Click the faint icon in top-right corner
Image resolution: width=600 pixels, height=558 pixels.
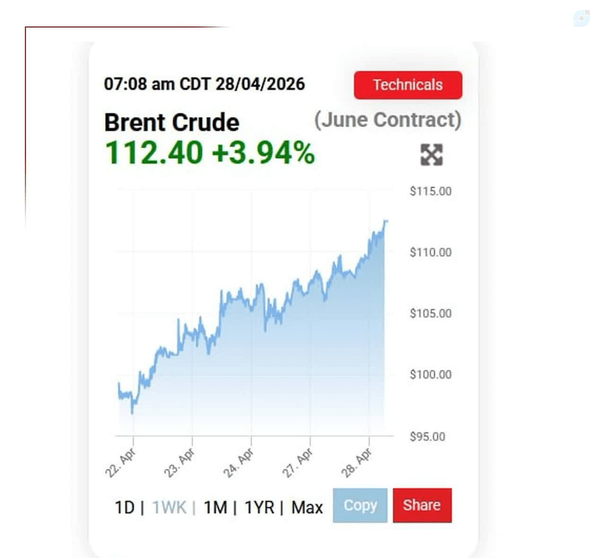pyautogui.click(x=582, y=18)
